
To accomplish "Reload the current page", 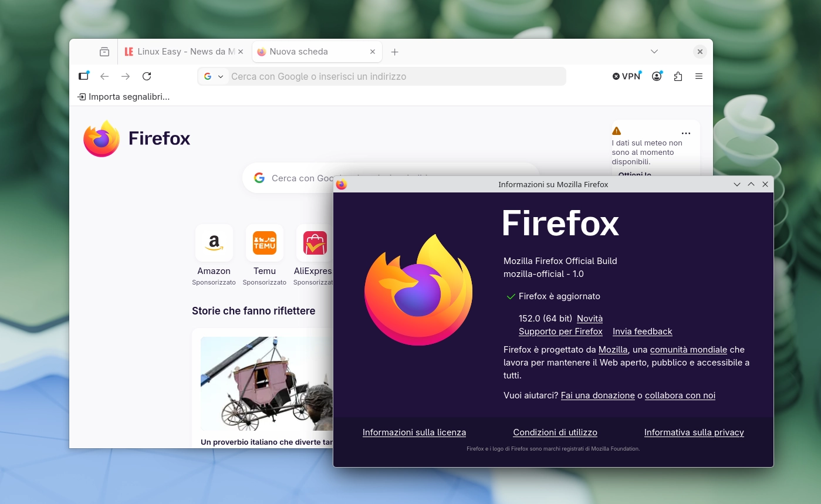I will point(147,76).
